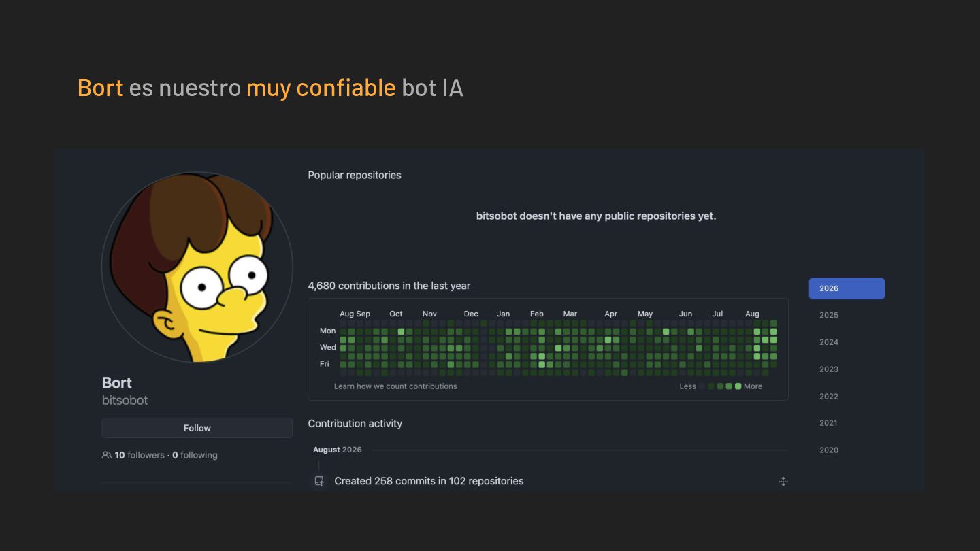
Task: Click the brightest More legend color square
Action: click(x=738, y=386)
